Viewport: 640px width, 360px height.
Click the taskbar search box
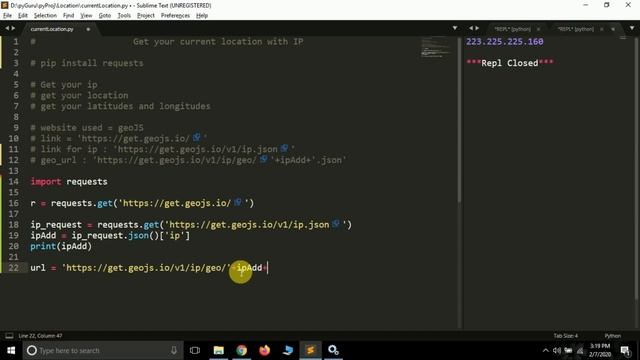click(x=102, y=350)
